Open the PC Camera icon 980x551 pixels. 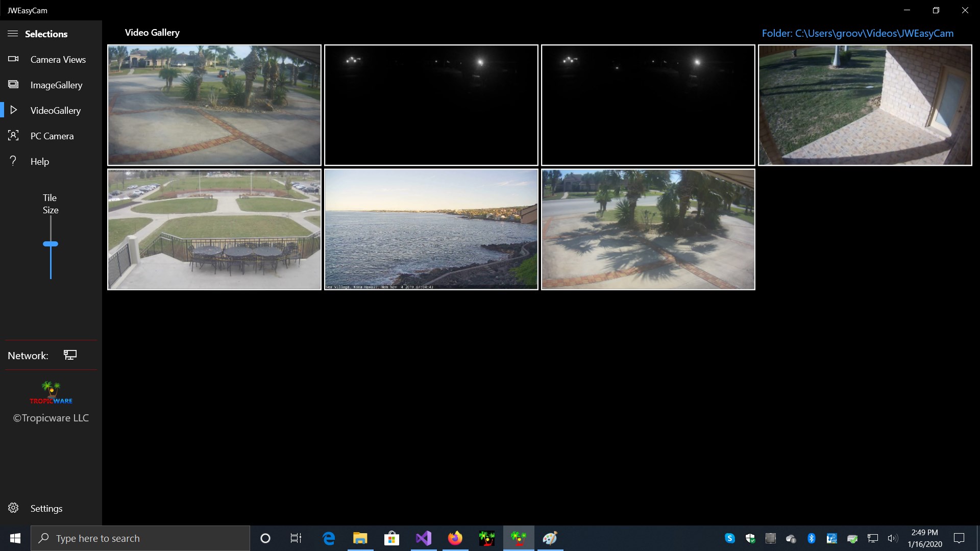pyautogui.click(x=13, y=136)
